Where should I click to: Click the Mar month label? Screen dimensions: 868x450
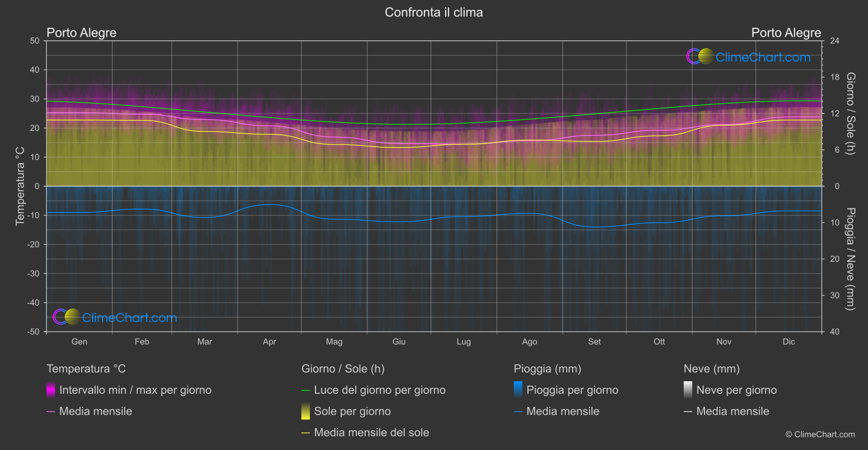205,341
